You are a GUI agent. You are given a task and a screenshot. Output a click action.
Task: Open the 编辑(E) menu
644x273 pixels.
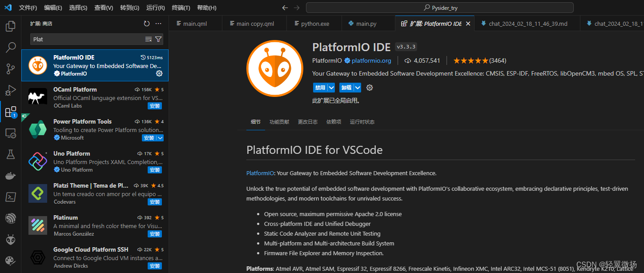tap(53, 8)
